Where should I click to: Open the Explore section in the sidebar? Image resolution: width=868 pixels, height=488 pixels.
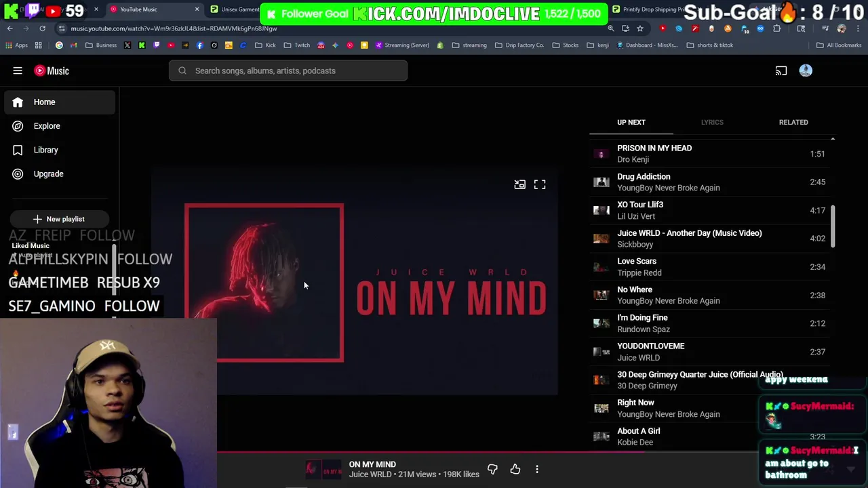click(60, 126)
